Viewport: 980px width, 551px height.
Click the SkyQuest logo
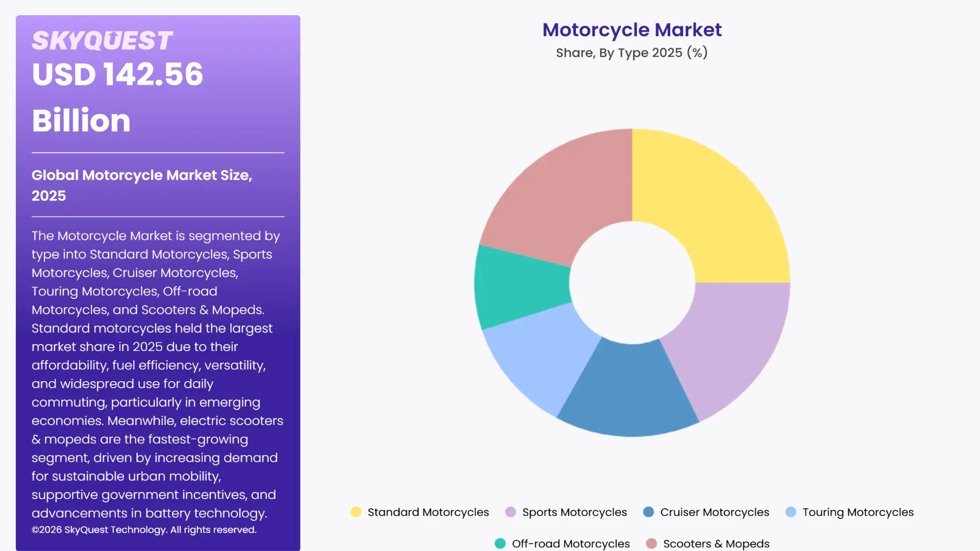pos(102,41)
